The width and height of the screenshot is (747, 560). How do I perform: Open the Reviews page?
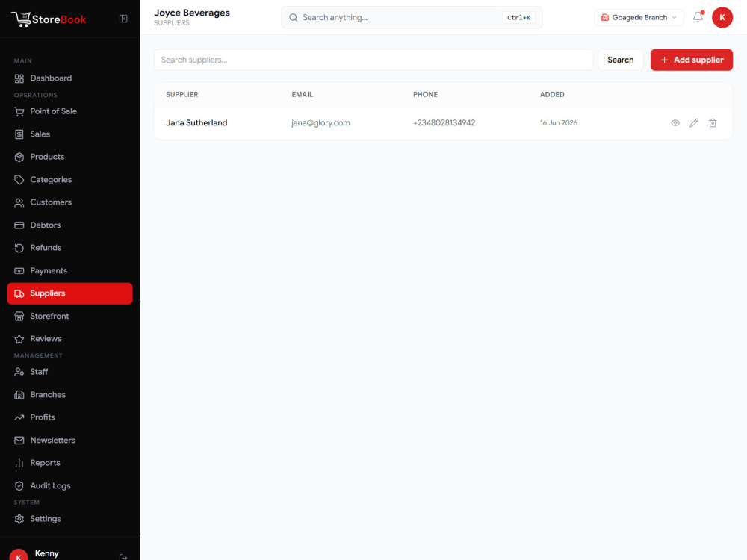click(69, 338)
